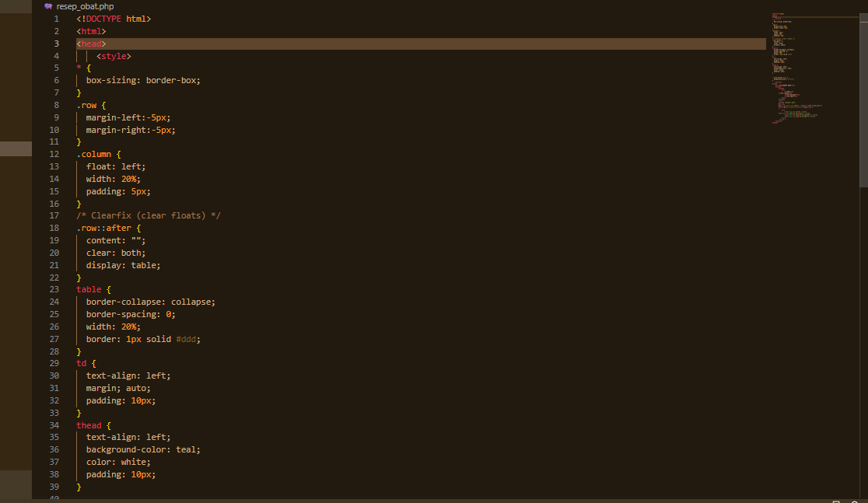Viewport: 868px width, 503px height.
Task: Click the closing brace on line 39
Action: click(x=79, y=487)
